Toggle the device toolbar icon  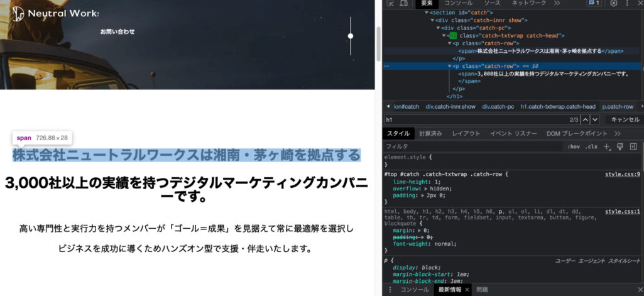point(404,3)
